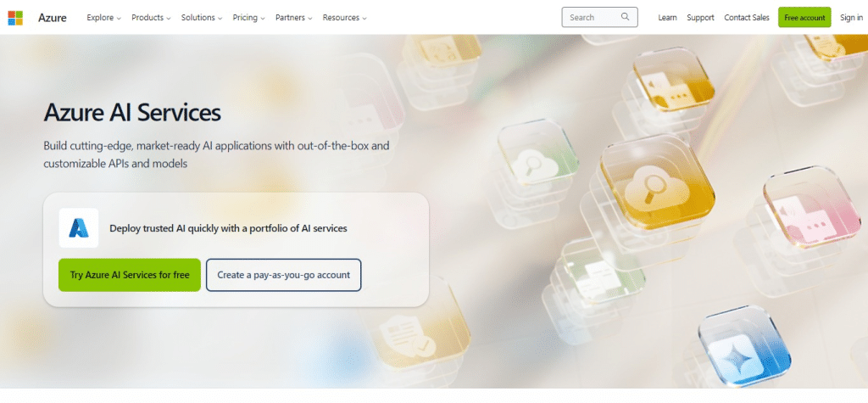Expand the Solutions menu
The height and width of the screenshot is (403, 868).
coord(202,18)
